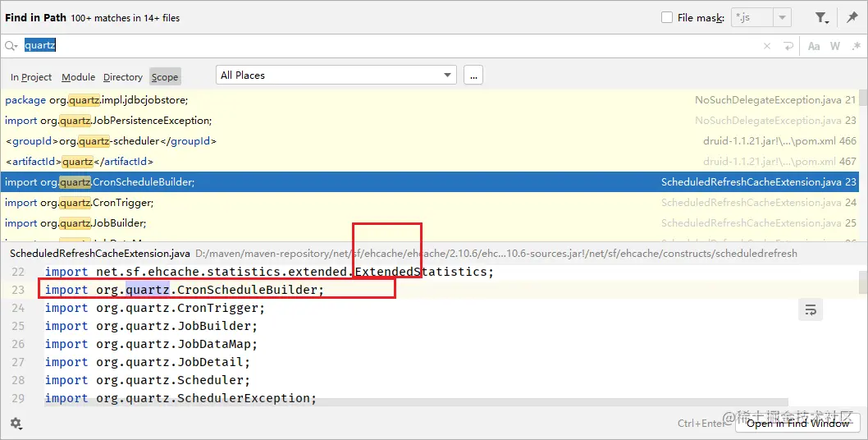Select result import org.quartz.JobPersistenceException

430,121
